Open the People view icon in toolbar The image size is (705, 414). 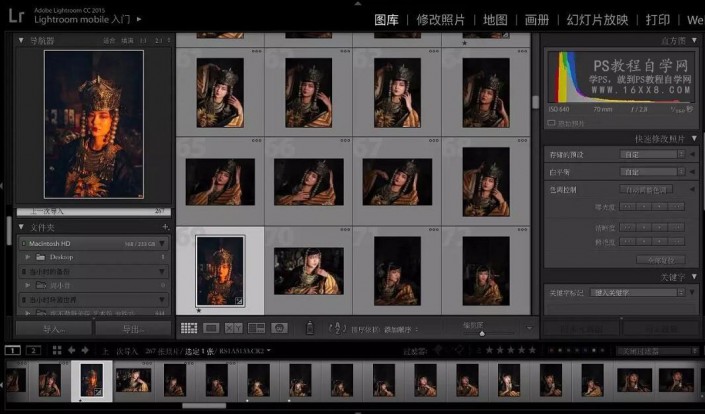[279, 327]
